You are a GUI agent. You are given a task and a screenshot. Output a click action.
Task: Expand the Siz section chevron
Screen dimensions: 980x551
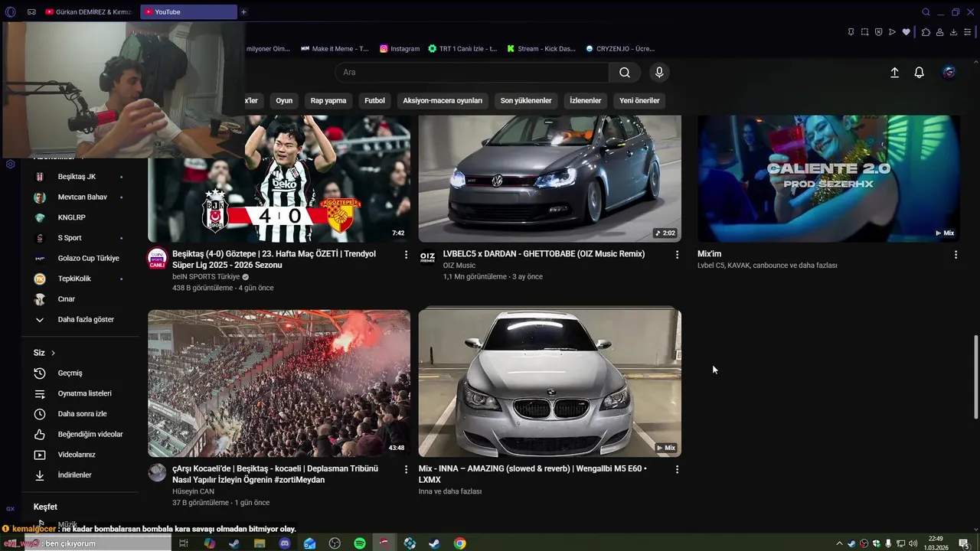point(53,353)
